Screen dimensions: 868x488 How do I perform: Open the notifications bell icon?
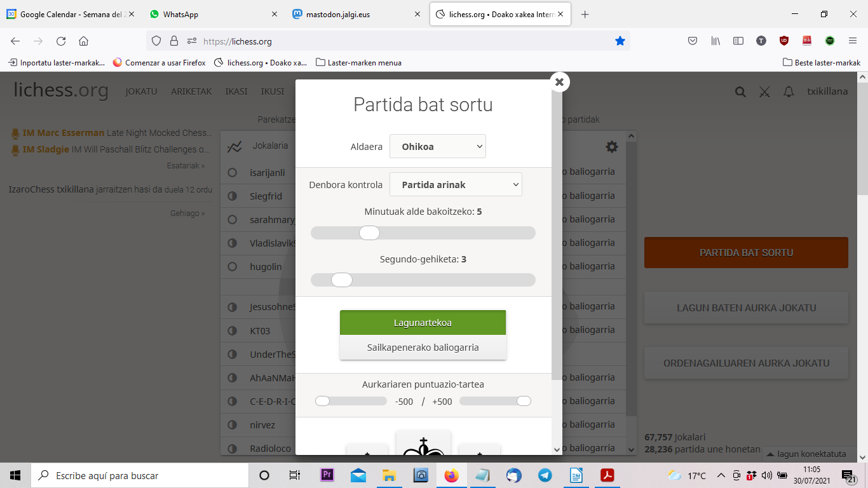pos(789,91)
